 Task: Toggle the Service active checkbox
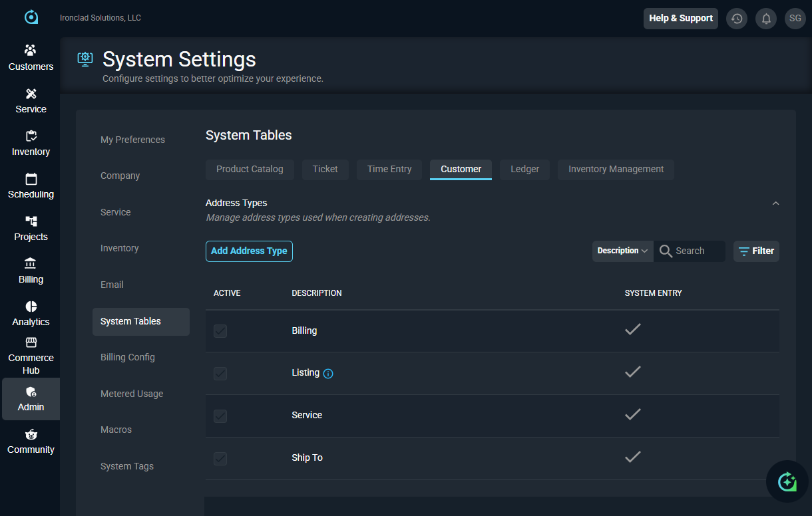click(220, 416)
